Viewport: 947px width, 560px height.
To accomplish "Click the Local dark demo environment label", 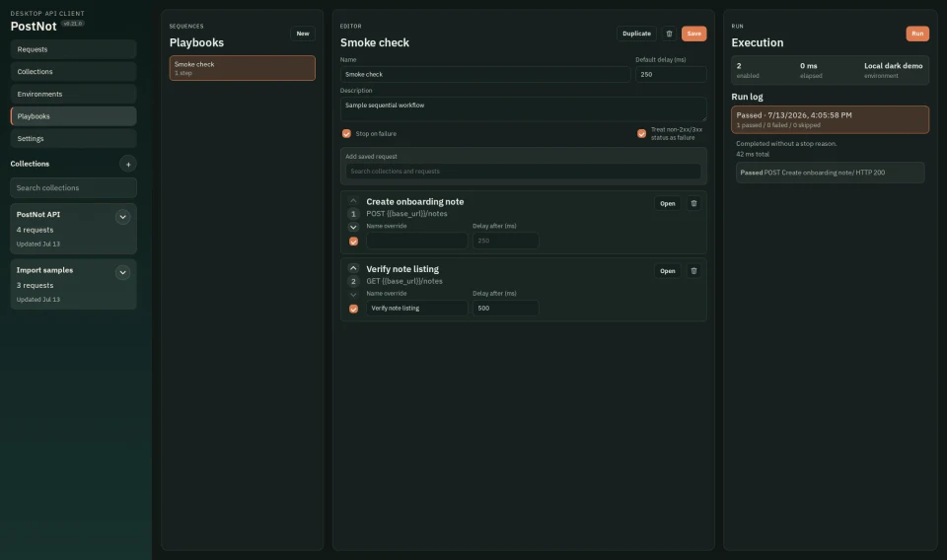I will pyautogui.click(x=894, y=66).
